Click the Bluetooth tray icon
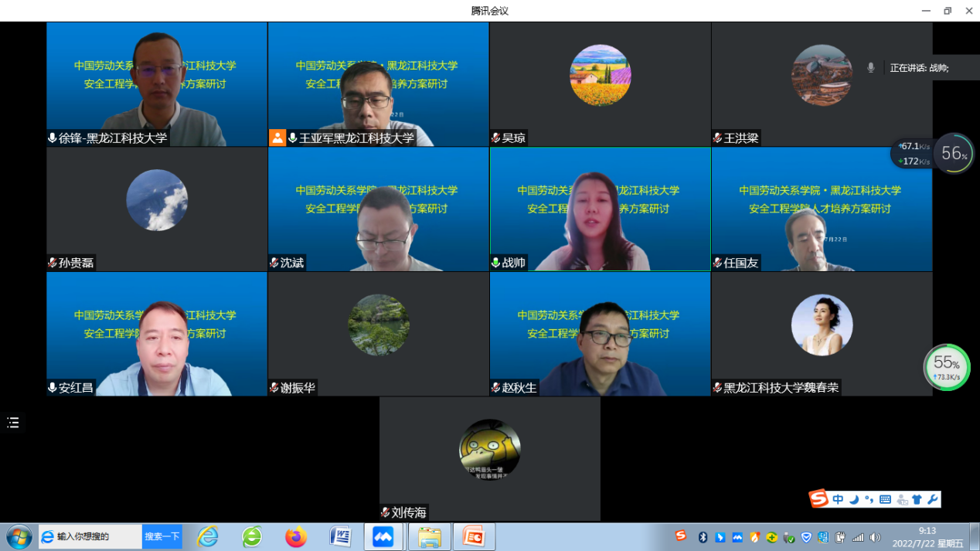This screenshot has height=551, width=980. pyautogui.click(x=703, y=537)
